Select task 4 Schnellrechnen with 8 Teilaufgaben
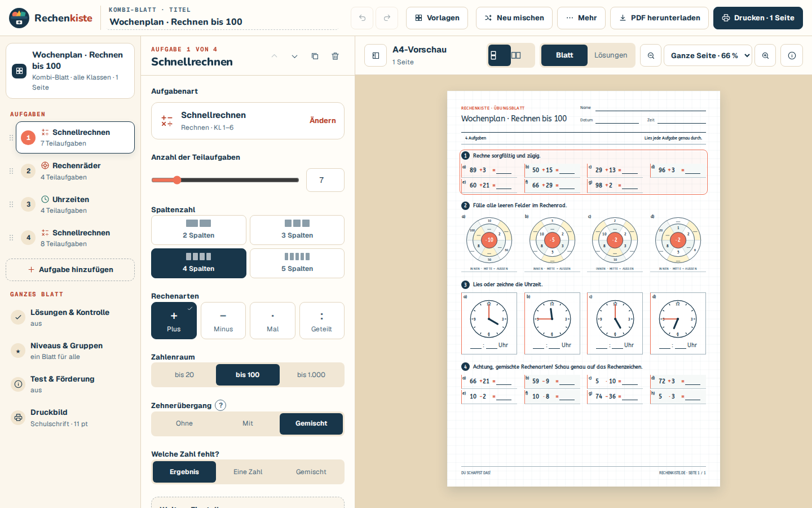 [x=75, y=238]
